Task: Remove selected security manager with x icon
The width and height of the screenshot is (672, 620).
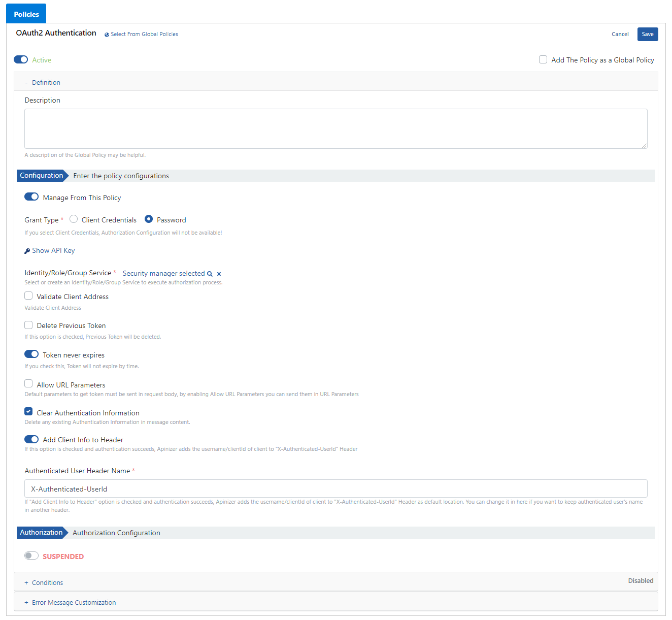Action: [219, 274]
